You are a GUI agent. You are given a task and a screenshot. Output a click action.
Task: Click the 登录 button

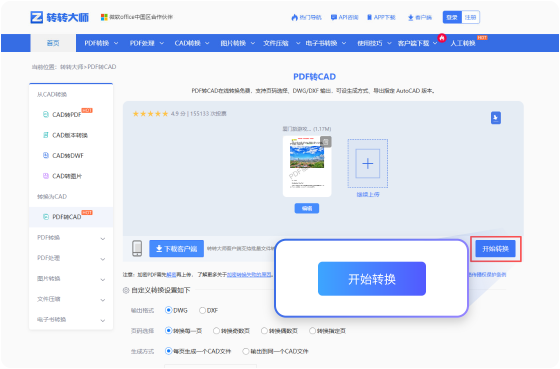coord(452,17)
